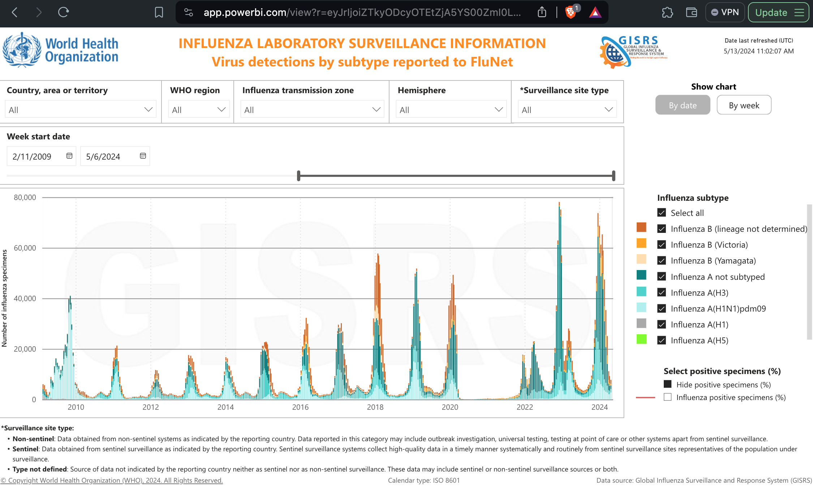Screen dimensions: 813x504
Task: Enable Influenza positive specimens (%) checkbox
Action: [x=668, y=397]
